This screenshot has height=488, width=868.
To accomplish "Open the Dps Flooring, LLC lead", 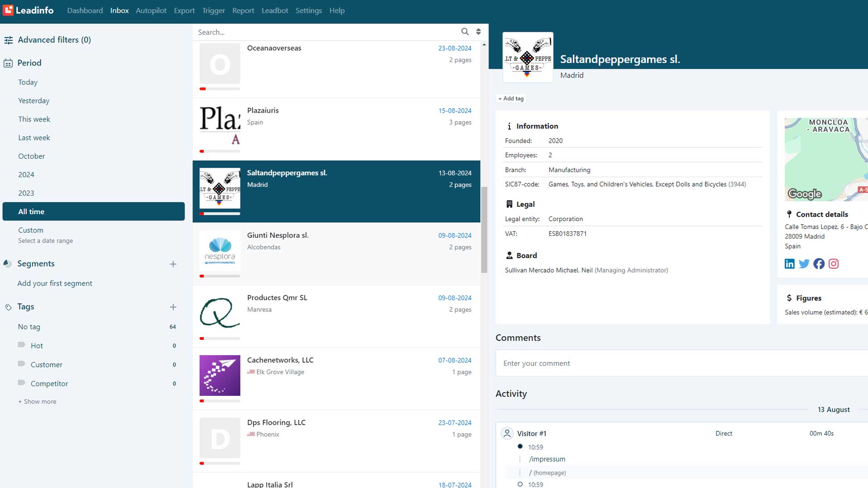I will point(336,441).
